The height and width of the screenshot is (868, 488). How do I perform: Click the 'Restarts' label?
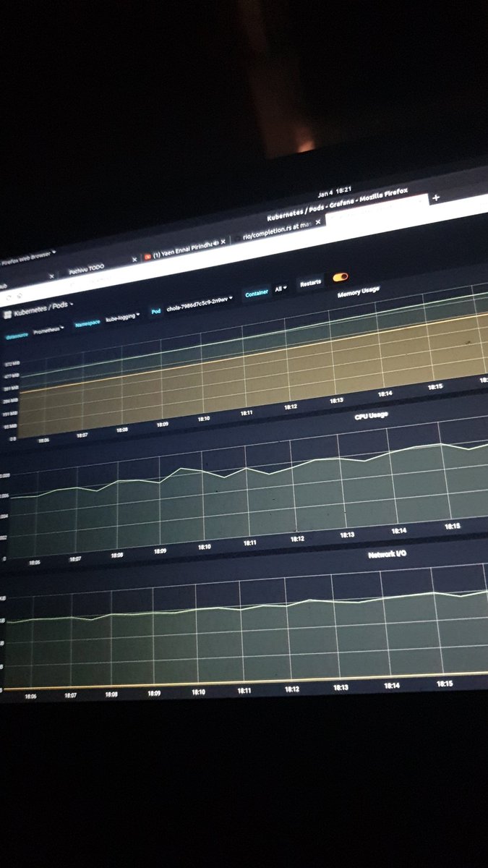311,283
